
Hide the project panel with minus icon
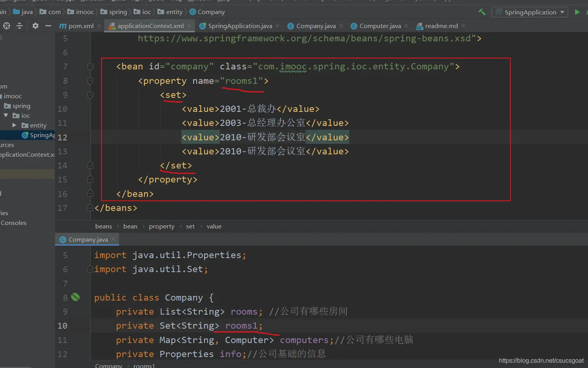[x=48, y=26]
